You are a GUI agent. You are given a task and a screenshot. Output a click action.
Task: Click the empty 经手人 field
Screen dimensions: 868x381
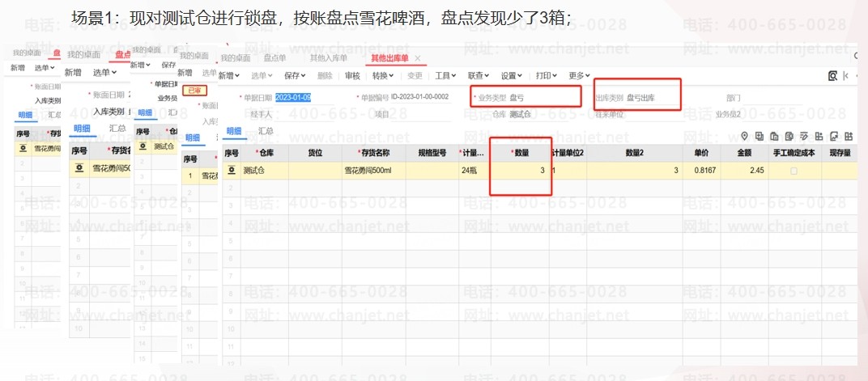304,115
